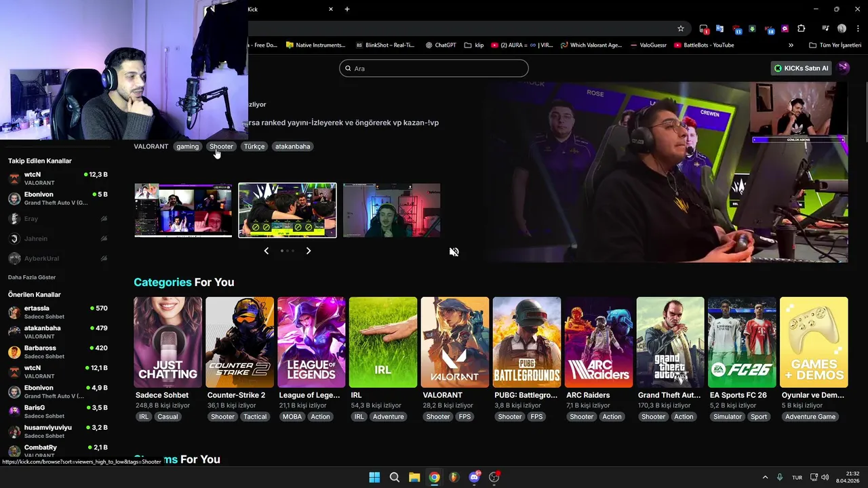Click Simulator tag under EA Sports FC 26
The image size is (868, 488).
pyautogui.click(x=727, y=417)
